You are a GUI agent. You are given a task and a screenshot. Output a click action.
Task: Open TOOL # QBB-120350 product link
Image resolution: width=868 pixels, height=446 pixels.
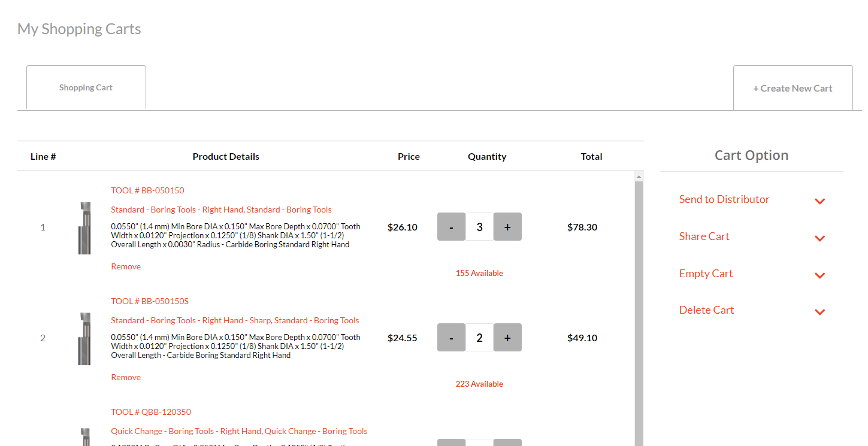151,412
